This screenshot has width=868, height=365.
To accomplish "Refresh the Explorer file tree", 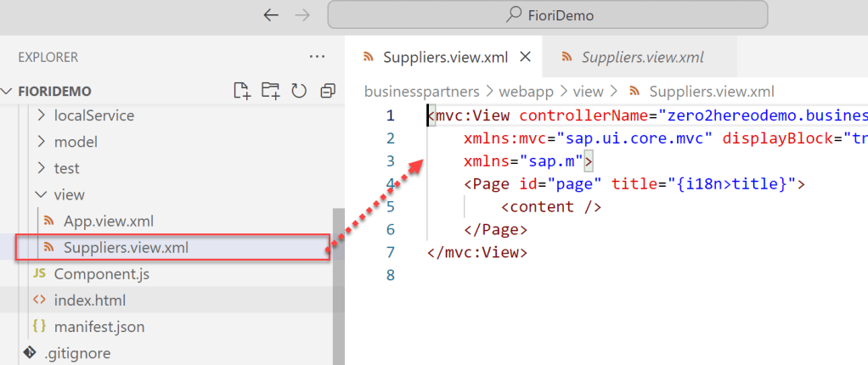I will pos(298,91).
